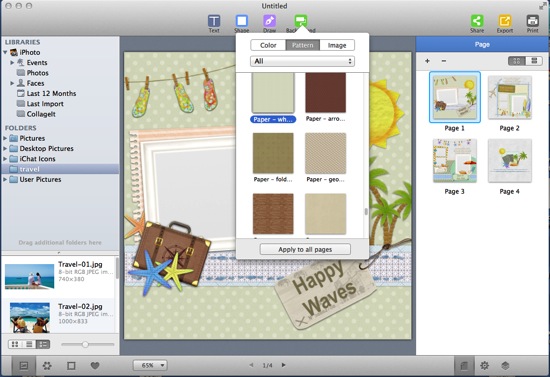Select Page 1 thumbnail
Screen dimensions: 550x377
point(455,97)
